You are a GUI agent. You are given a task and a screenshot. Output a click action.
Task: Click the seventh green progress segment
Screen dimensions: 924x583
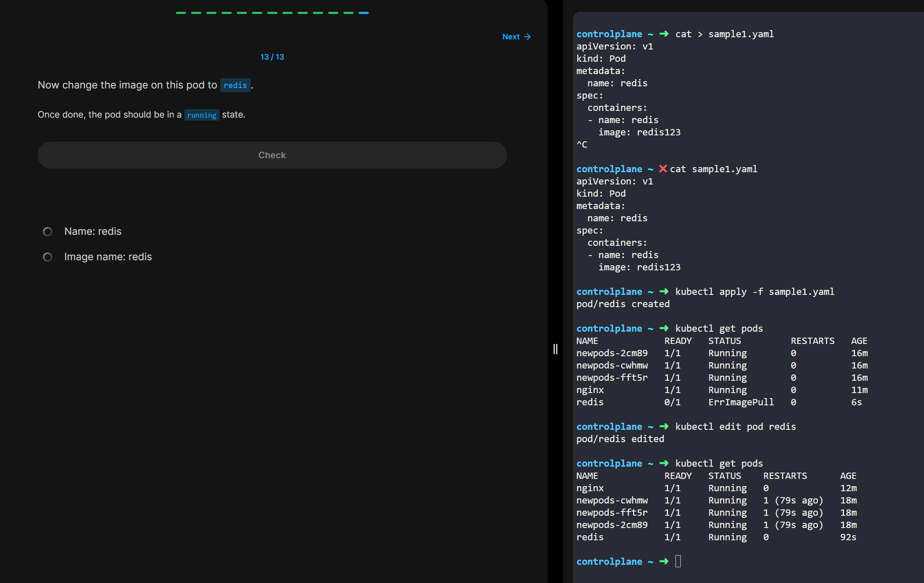[x=272, y=13]
